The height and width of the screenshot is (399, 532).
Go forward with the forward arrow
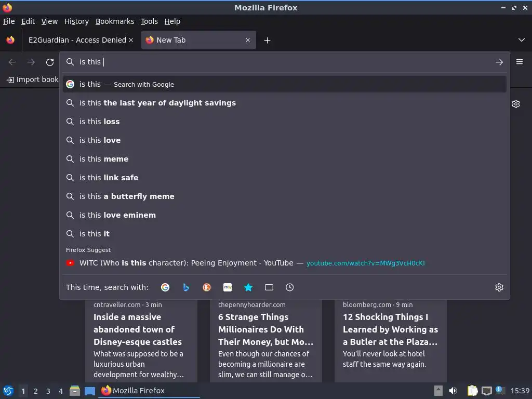[31, 62]
